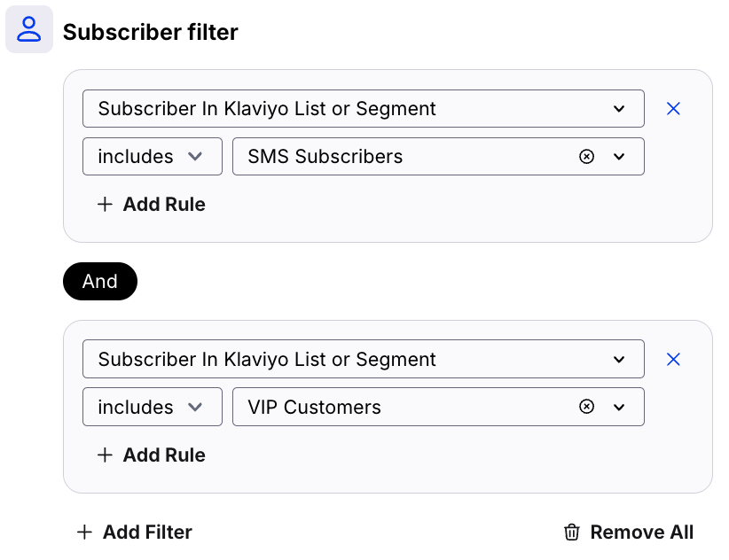The height and width of the screenshot is (560, 729).
Task: Remove the second filter group with X
Action: pos(673,359)
